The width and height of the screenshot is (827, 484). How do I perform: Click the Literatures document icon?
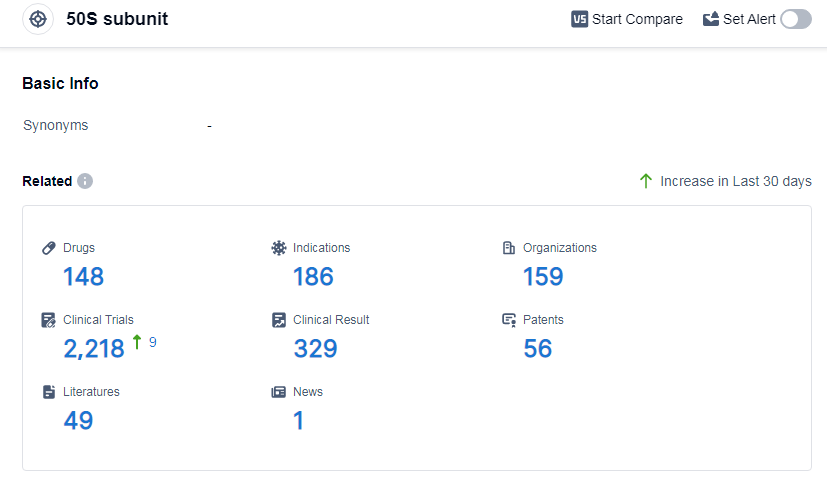(49, 392)
